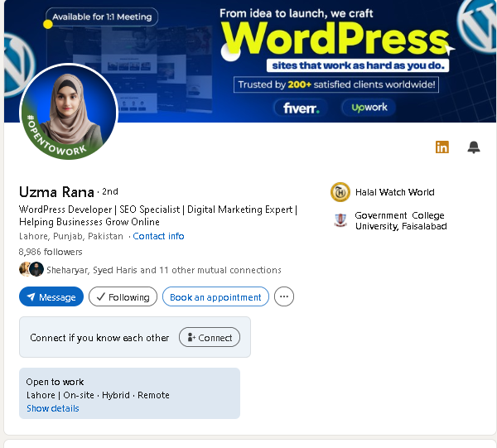497x448 pixels.
Task: Click Show details under Open to work
Action: tap(53, 408)
